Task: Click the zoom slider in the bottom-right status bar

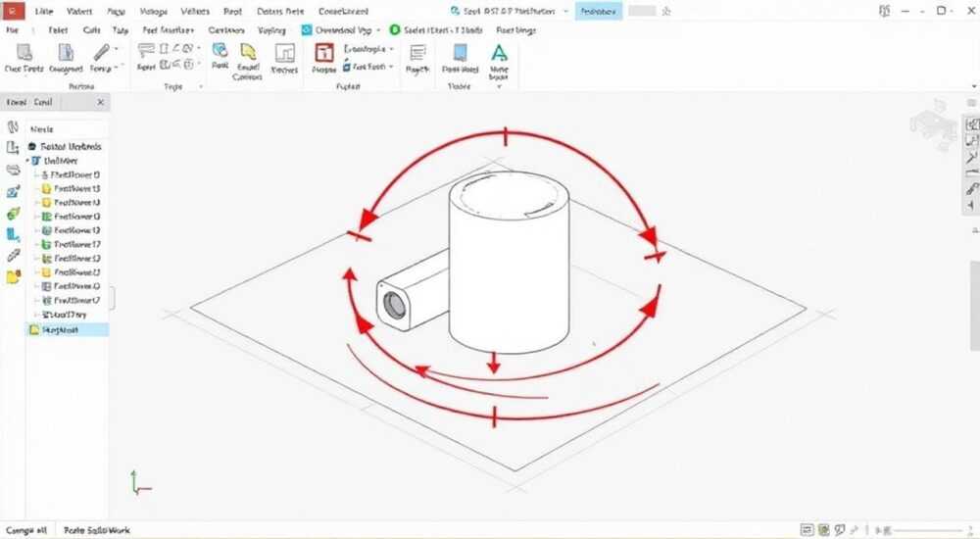Action: 924,530
